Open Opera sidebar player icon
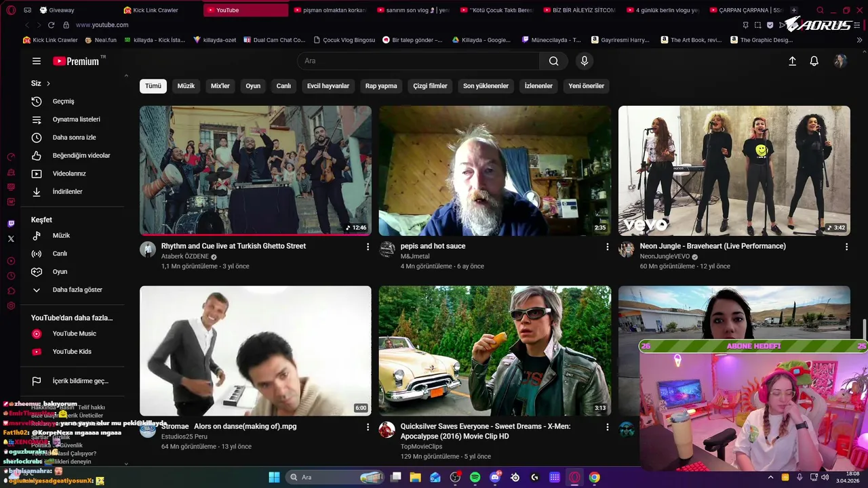 pyautogui.click(x=11, y=261)
